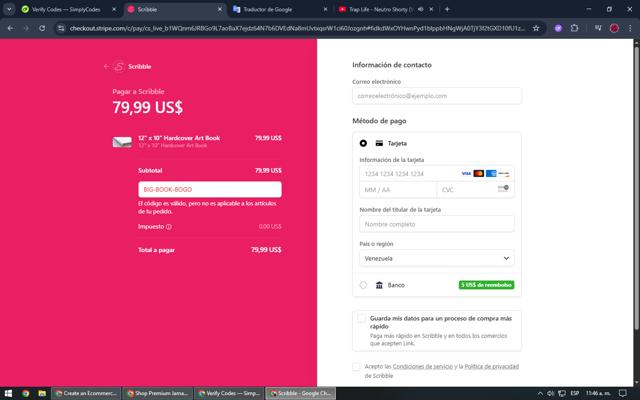Open the tab search dropdown in Chrome

click(x=9, y=9)
